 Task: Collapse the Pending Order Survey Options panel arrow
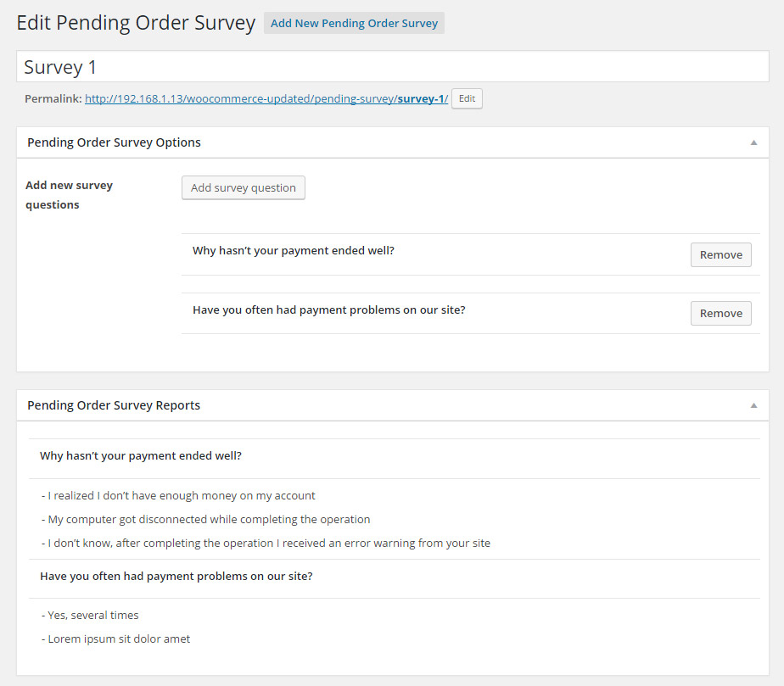pos(753,142)
